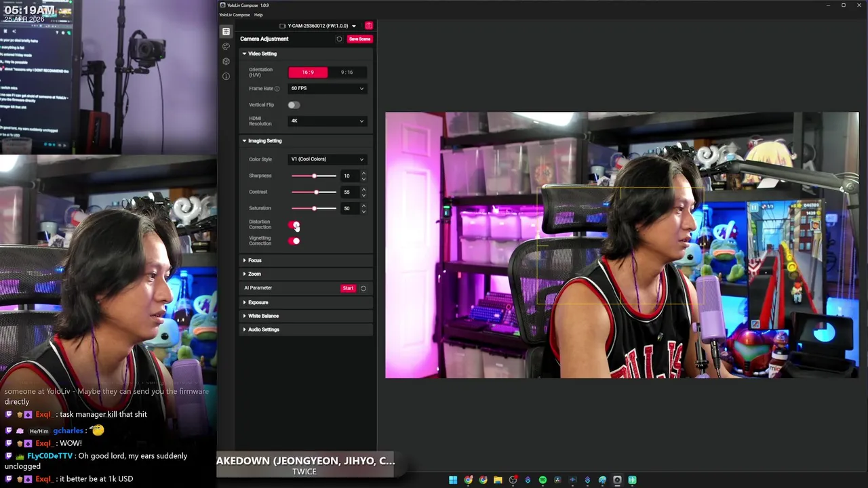This screenshot has height=488, width=868.
Task: Click the YoloLiv Compose logo in title bar
Action: [x=222, y=5]
